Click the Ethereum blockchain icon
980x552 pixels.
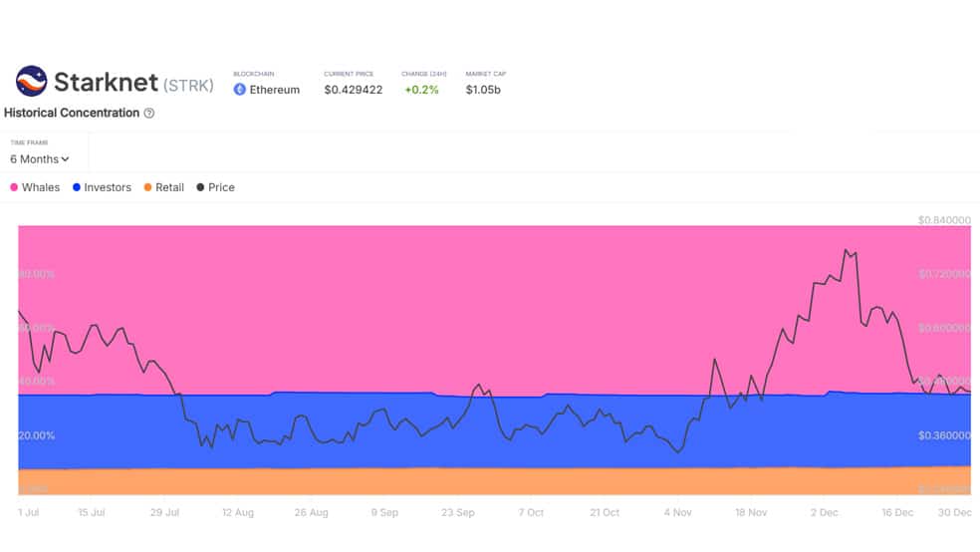click(239, 90)
